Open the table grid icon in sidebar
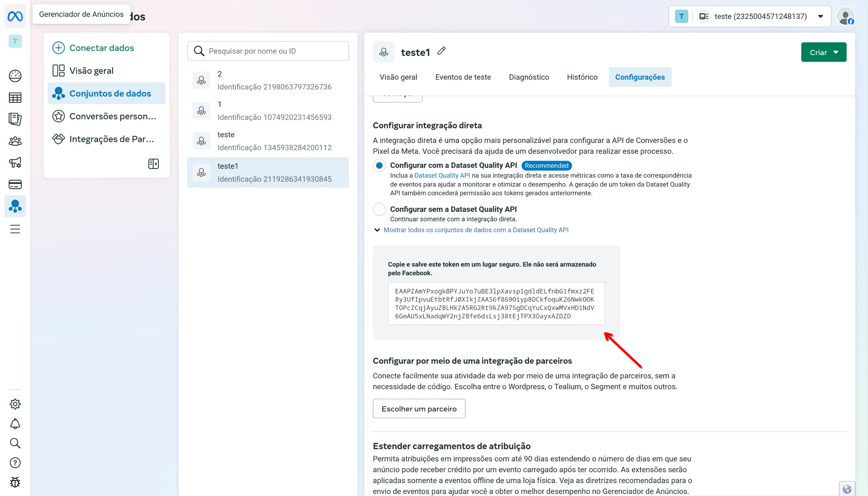Image resolution: width=868 pixels, height=496 pixels. [x=15, y=98]
